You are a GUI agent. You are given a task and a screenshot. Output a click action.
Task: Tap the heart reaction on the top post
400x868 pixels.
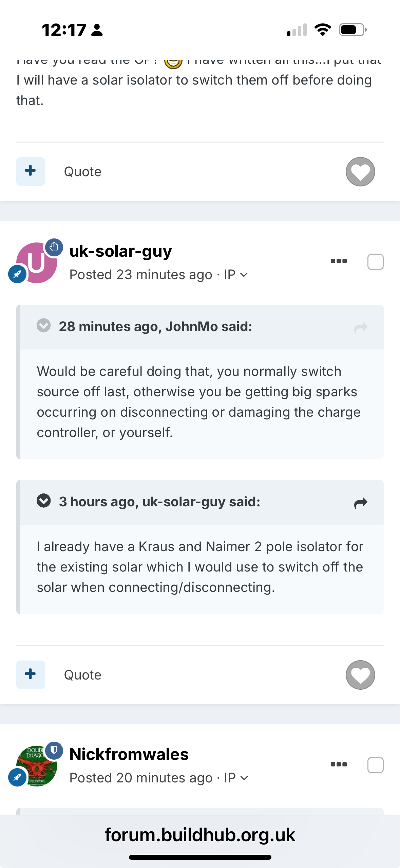360,171
